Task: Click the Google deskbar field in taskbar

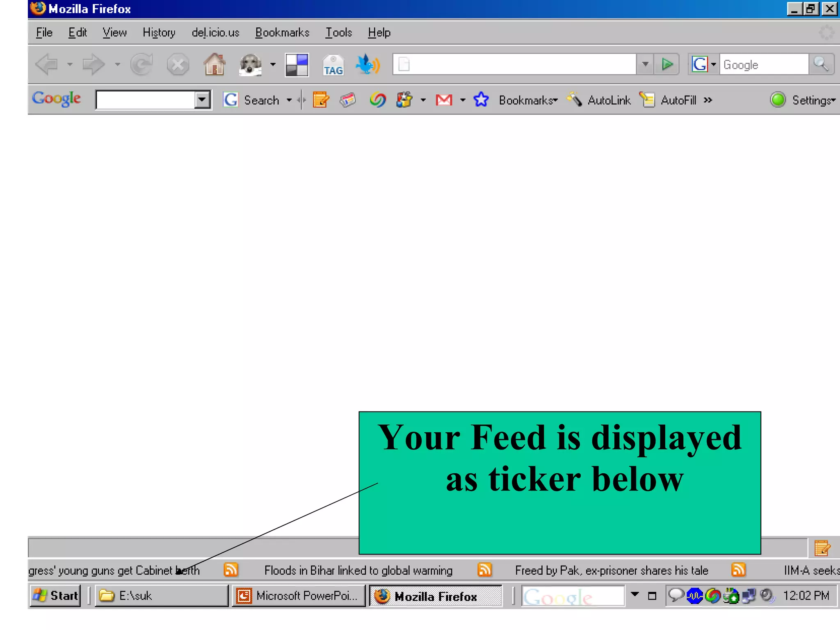Action: 573,596
